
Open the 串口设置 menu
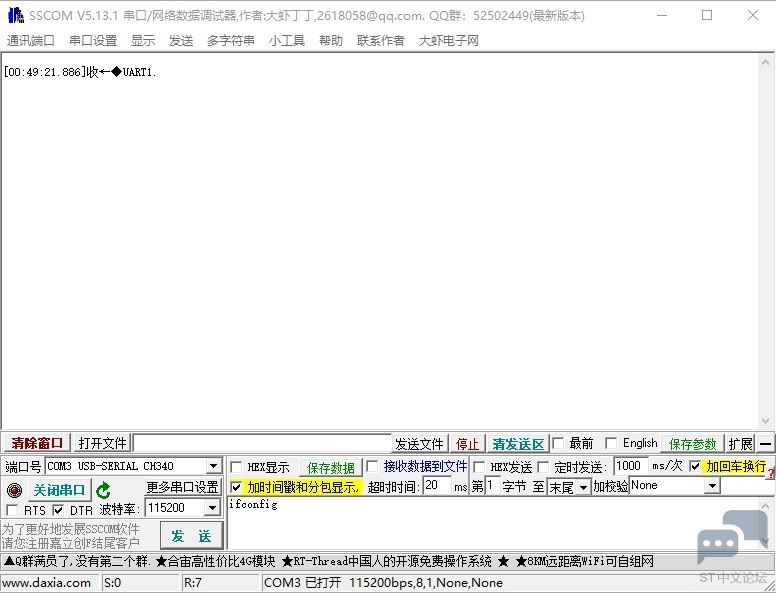click(x=93, y=41)
